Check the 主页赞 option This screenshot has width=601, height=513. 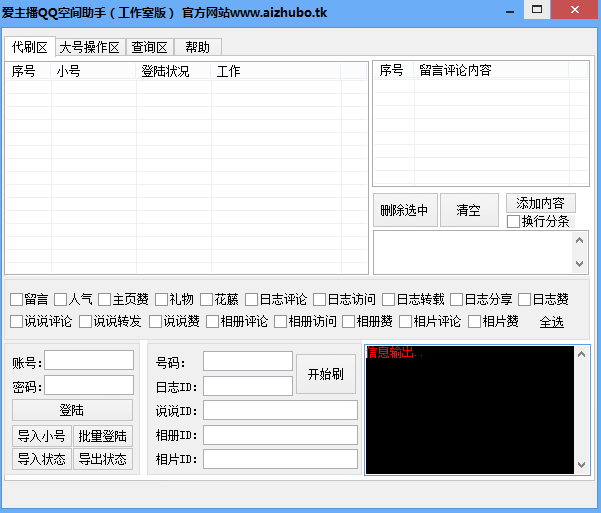105,299
